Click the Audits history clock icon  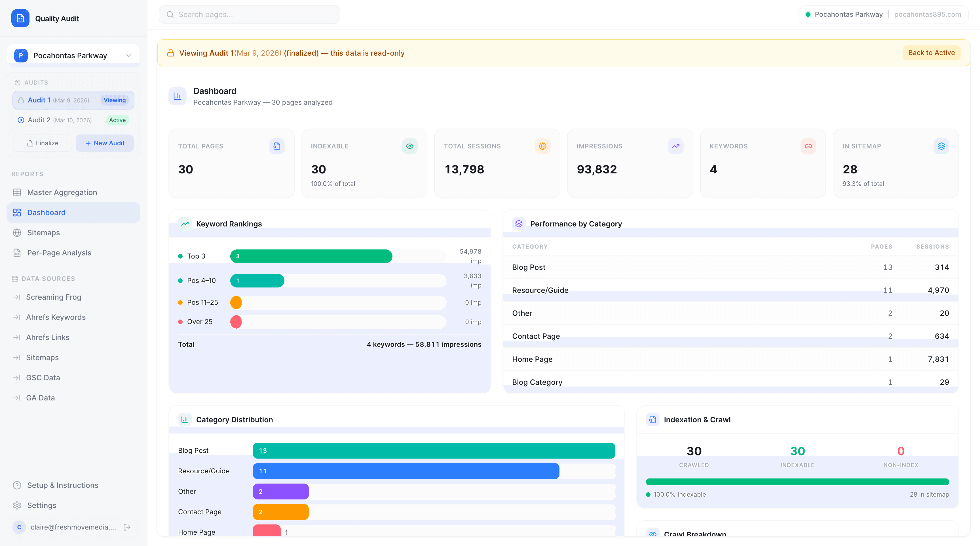(x=18, y=83)
